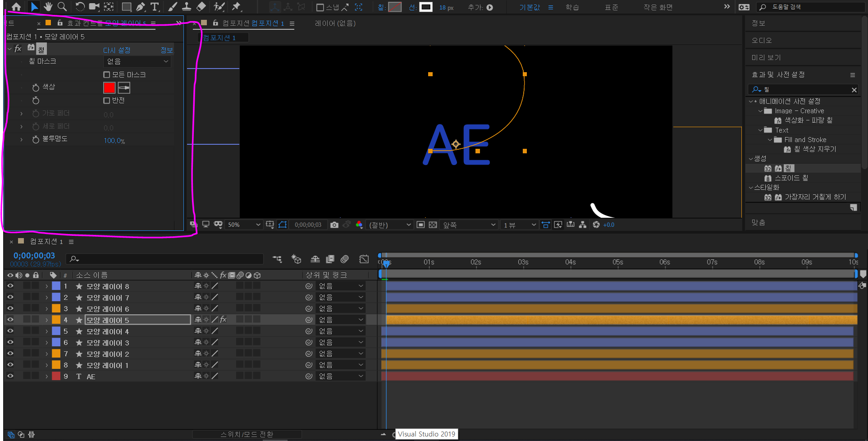Toggle the fx effect switch for 칠
Screen dimensions: 868x441
18,49
